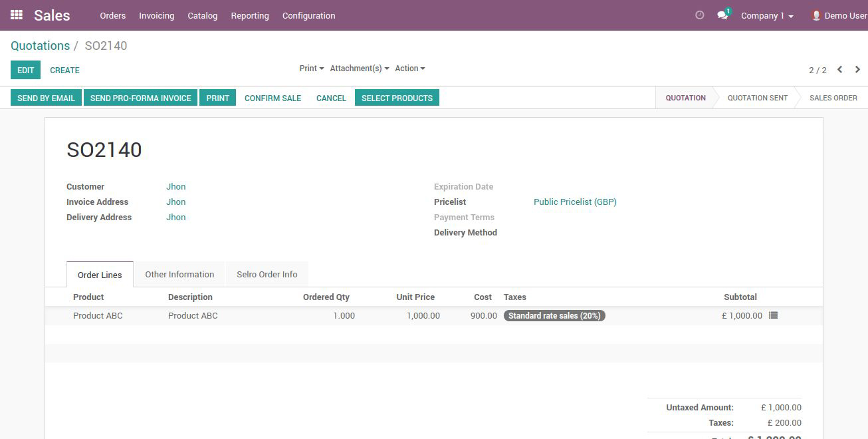Go back to Quotations breadcrumb
The image size is (868, 439).
click(x=41, y=46)
